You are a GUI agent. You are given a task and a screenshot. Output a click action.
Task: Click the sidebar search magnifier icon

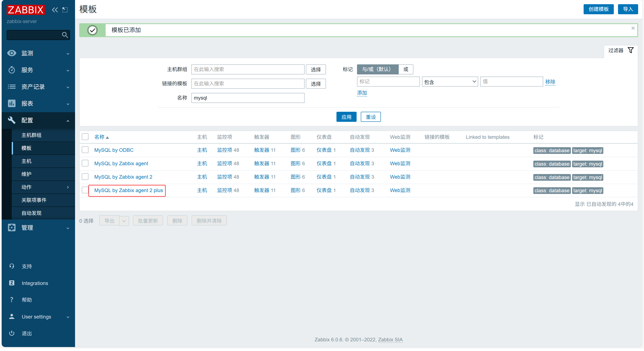click(x=65, y=35)
